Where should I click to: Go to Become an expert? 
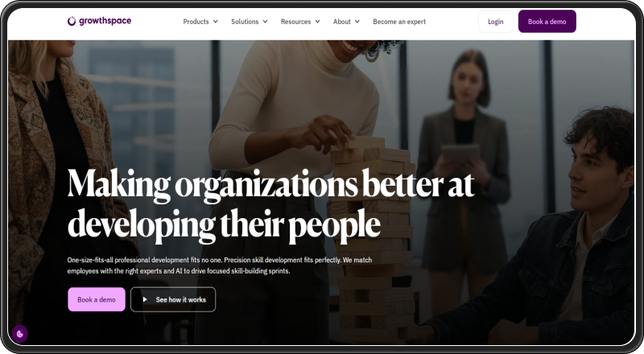tap(399, 22)
